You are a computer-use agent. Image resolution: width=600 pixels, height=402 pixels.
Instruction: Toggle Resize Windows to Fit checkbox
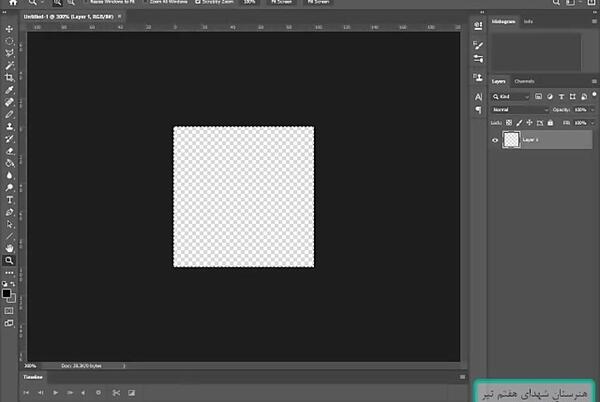point(86,2)
